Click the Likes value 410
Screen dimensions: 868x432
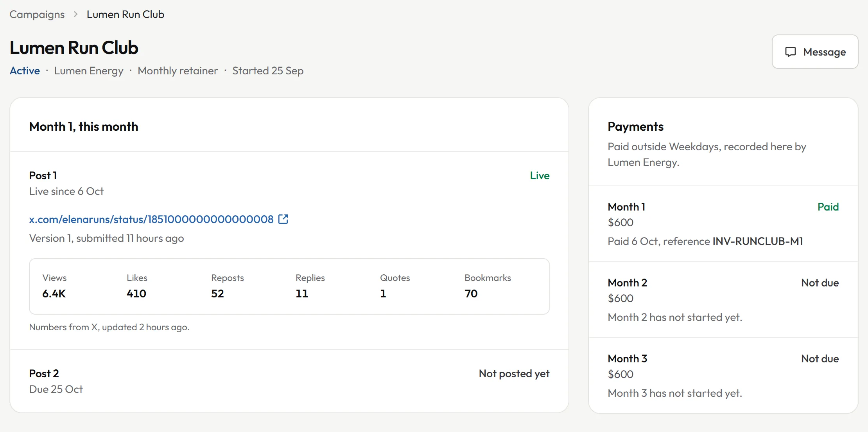pyautogui.click(x=136, y=293)
